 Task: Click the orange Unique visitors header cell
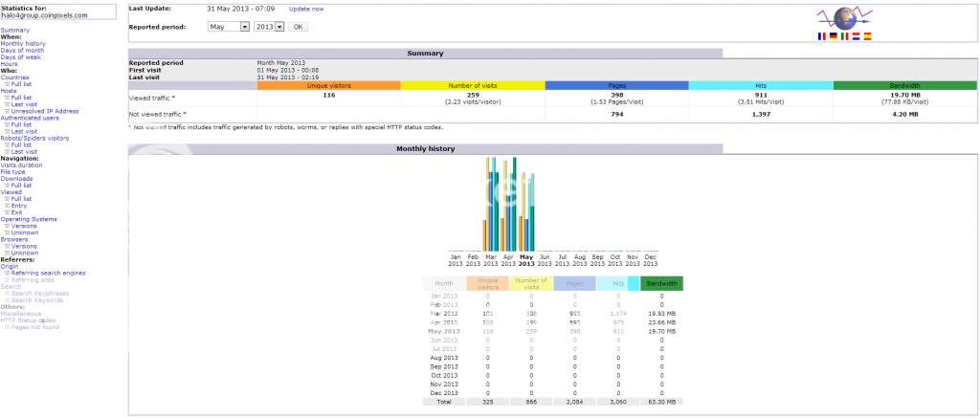pos(328,85)
